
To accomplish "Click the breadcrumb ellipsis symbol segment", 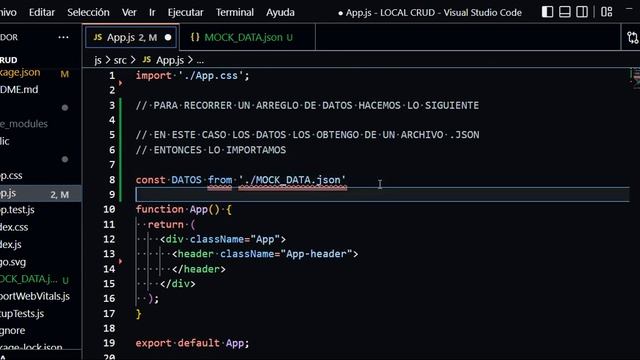I will [200, 61].
